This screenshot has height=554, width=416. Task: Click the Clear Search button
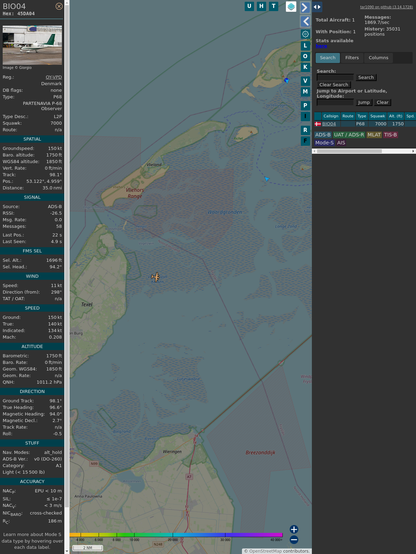point(334,84)
